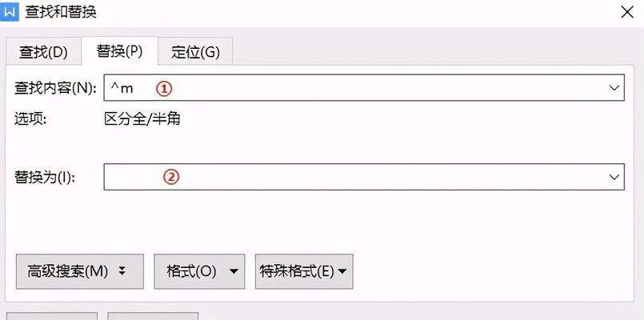Click the 查找内容(N) field label
The width and height of the screenshot is (644, 320).
(55, 88)
